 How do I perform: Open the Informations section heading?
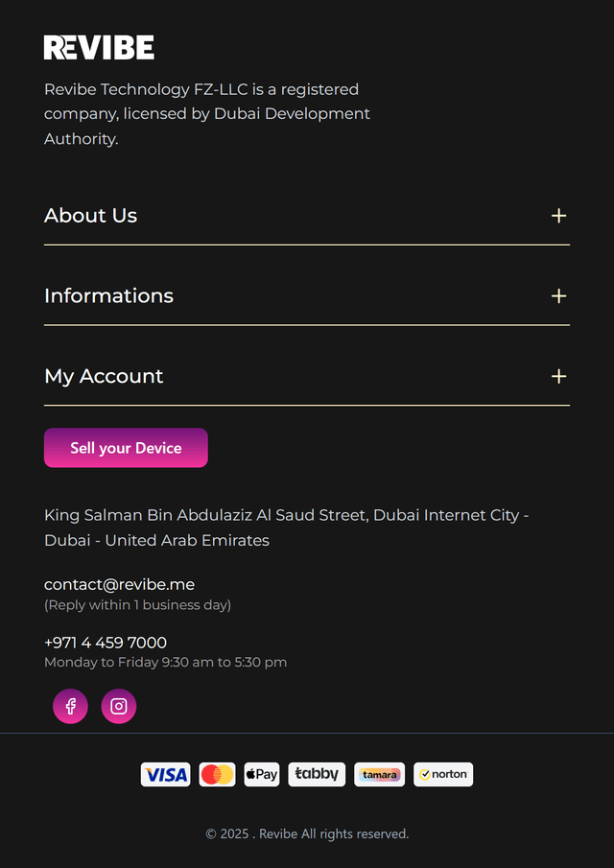[109, 296]
